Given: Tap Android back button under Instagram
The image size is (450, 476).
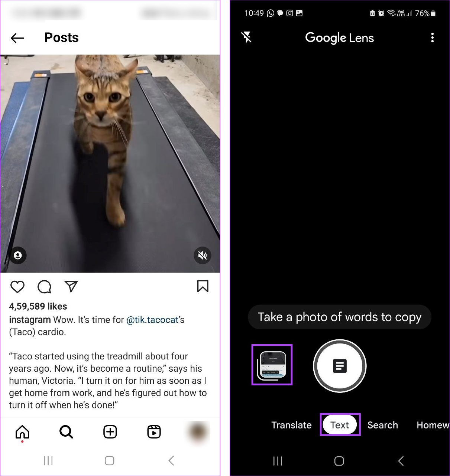Looking at the screenshot, I should click(171, 461).
